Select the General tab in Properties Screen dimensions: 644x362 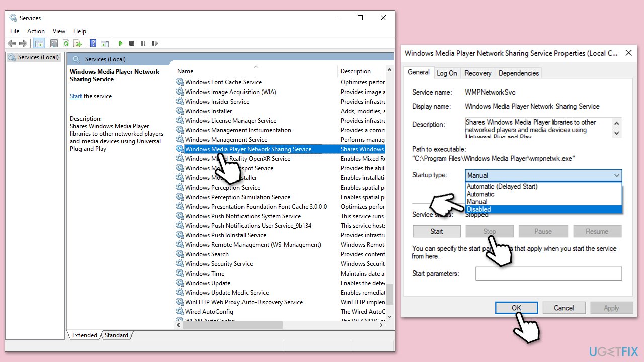419,72
